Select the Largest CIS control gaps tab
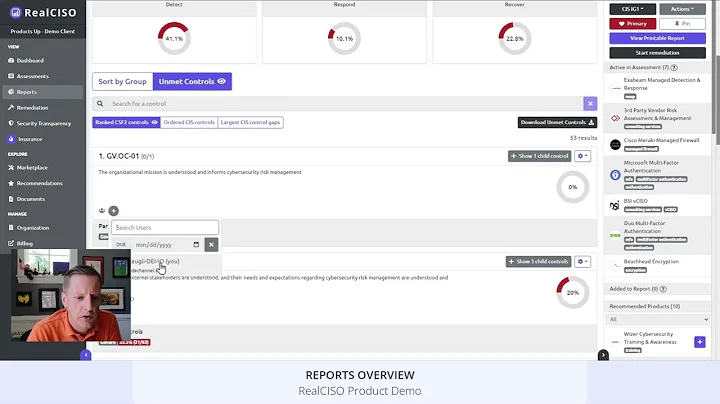The height and width of the screenshot is (404, 720). click(x=250, y=122)
